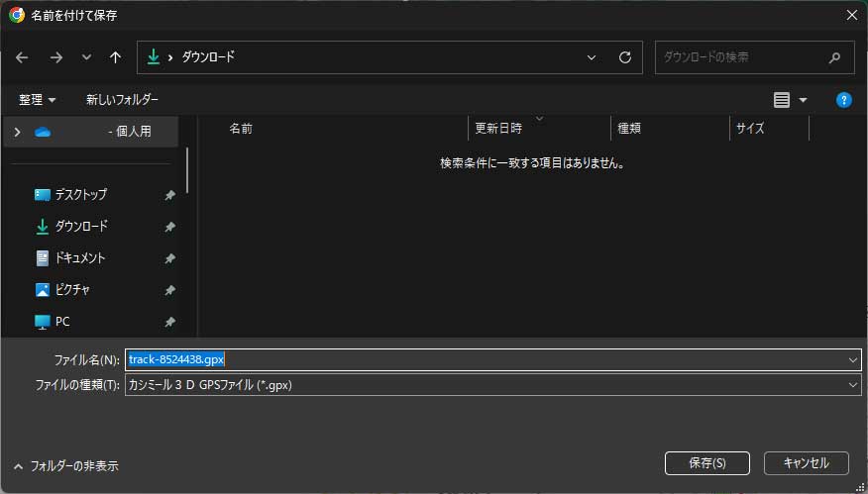Sort files by 更新日時 column header
868x494 pixels.
click(498, 129)
